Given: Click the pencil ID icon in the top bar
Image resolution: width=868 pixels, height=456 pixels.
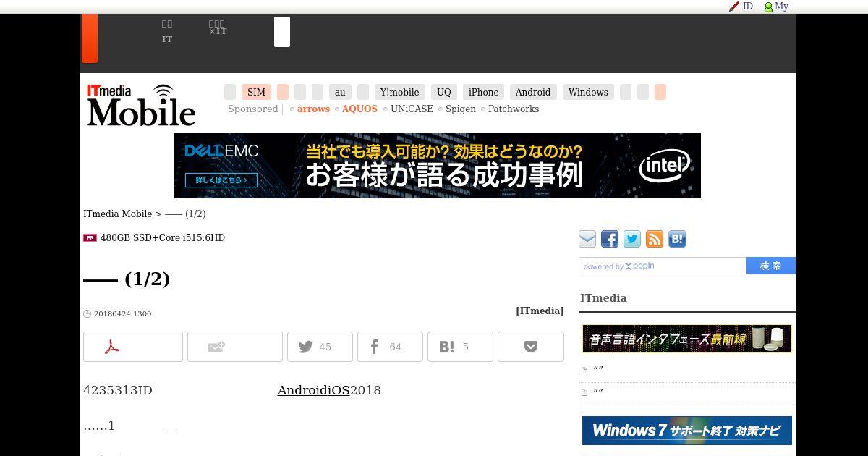Looking at the screenshot, I should (x=734, y=7).
